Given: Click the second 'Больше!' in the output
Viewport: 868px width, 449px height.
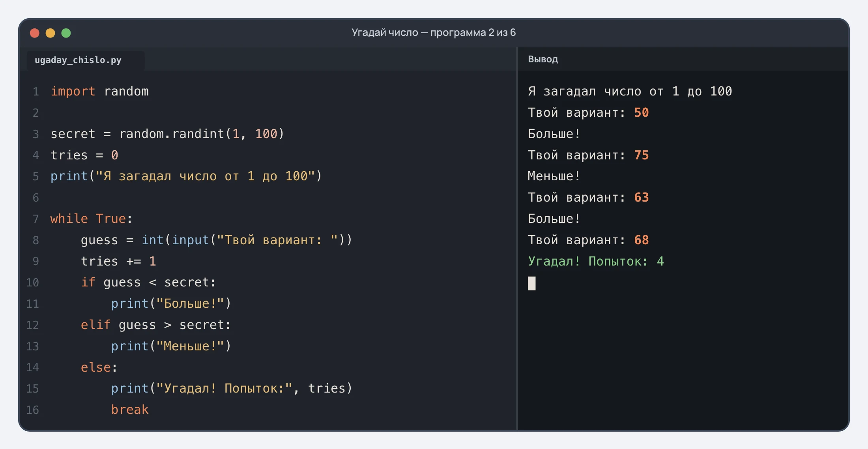Looking at the screenshot, I should pyautogui.click(x=554, y=219).
